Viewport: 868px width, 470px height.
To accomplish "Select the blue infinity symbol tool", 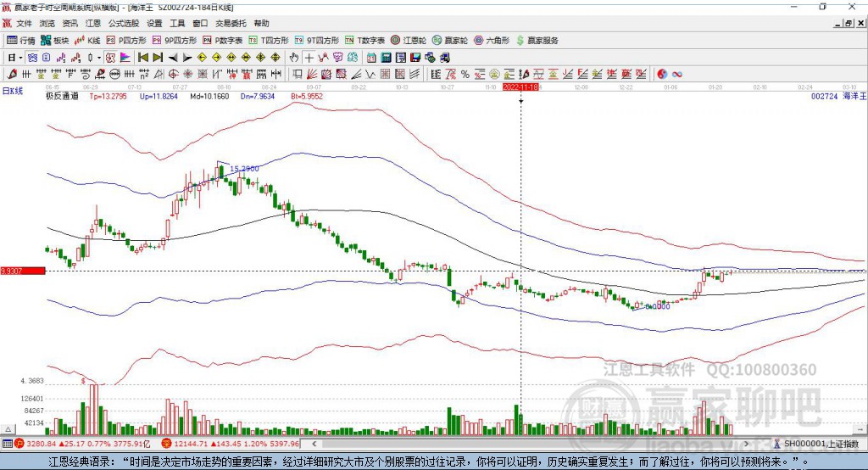I will (677, 75).
